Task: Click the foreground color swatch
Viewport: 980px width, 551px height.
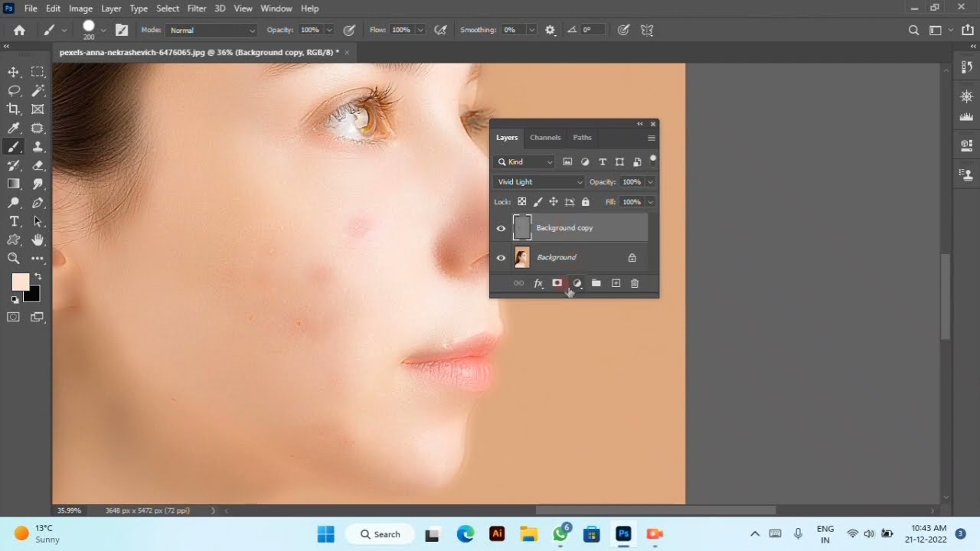Action: pos(21,282)
